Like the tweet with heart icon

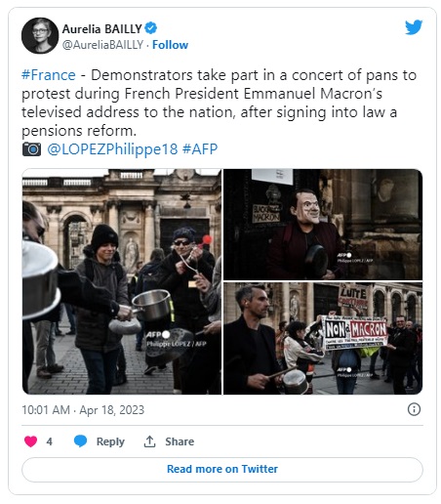(31, 441)
